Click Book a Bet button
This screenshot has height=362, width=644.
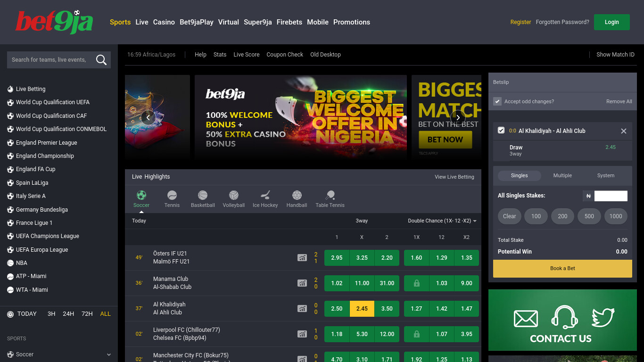point(562,268)
